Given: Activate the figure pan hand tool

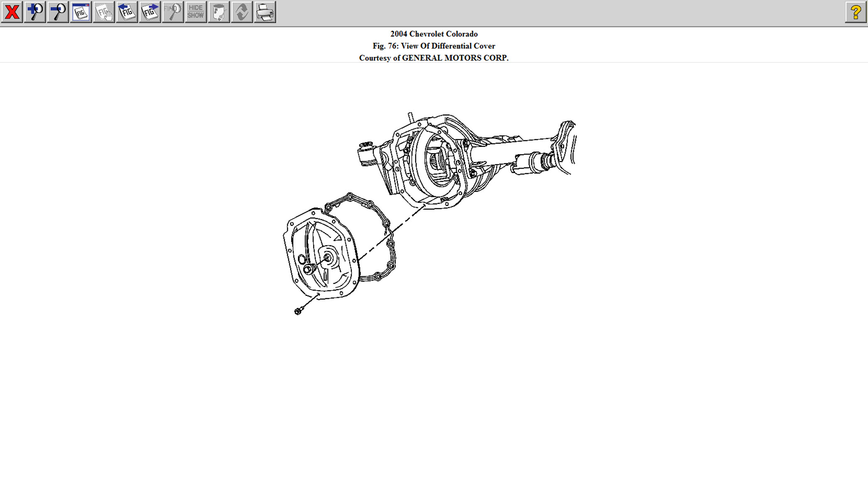Looking at the screenshot, I should (104, 12).
